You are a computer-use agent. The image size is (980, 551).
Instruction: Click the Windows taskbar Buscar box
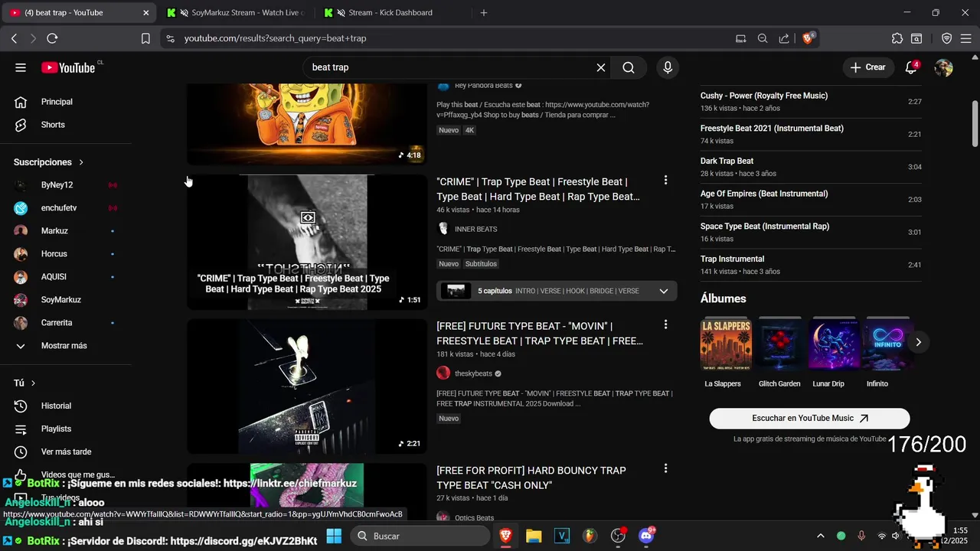pyautogui.click(x=420, y=536)
